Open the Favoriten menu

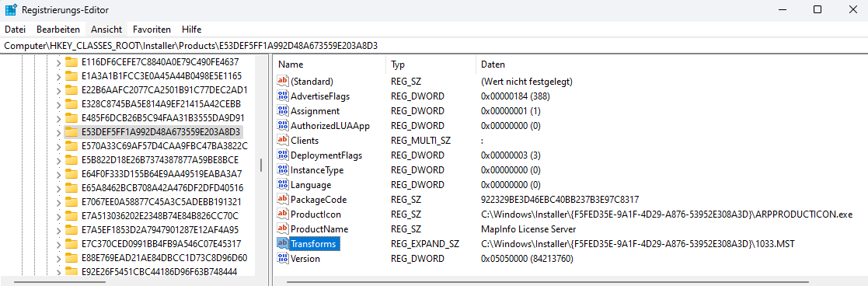coord(152,30)
